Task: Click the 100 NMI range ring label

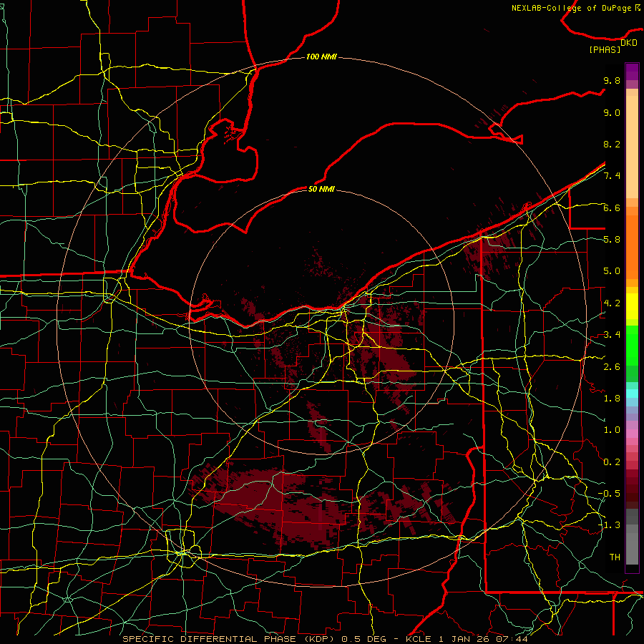Action: (321, 57)
